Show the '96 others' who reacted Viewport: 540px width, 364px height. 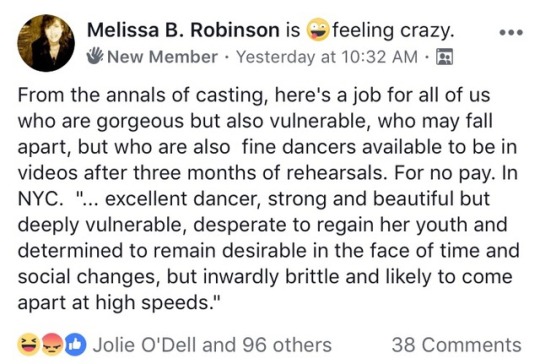(287, 345)
